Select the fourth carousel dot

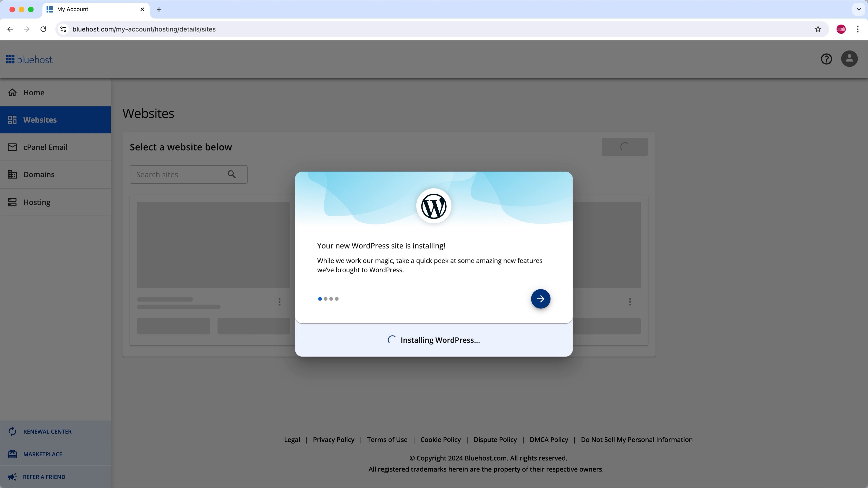[337, 299]
